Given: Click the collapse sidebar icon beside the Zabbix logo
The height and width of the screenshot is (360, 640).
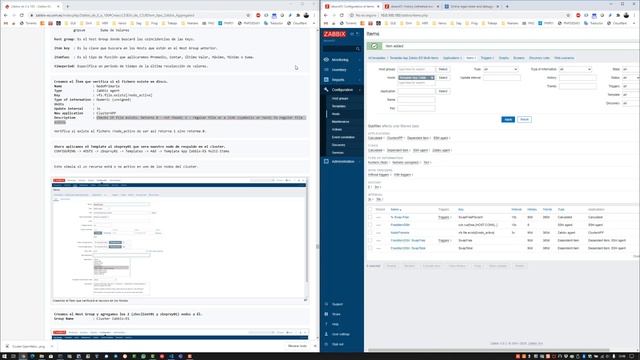Looking at the screenshot, I should [352, 34].
